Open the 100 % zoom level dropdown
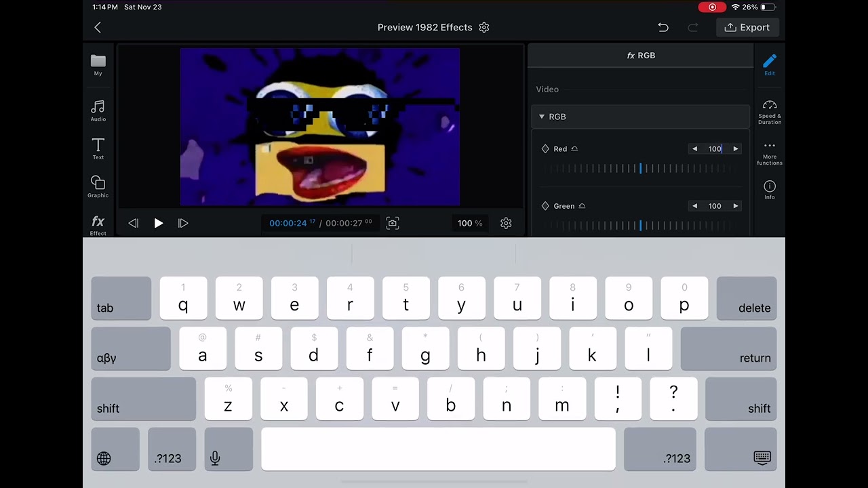 point(470,223)
